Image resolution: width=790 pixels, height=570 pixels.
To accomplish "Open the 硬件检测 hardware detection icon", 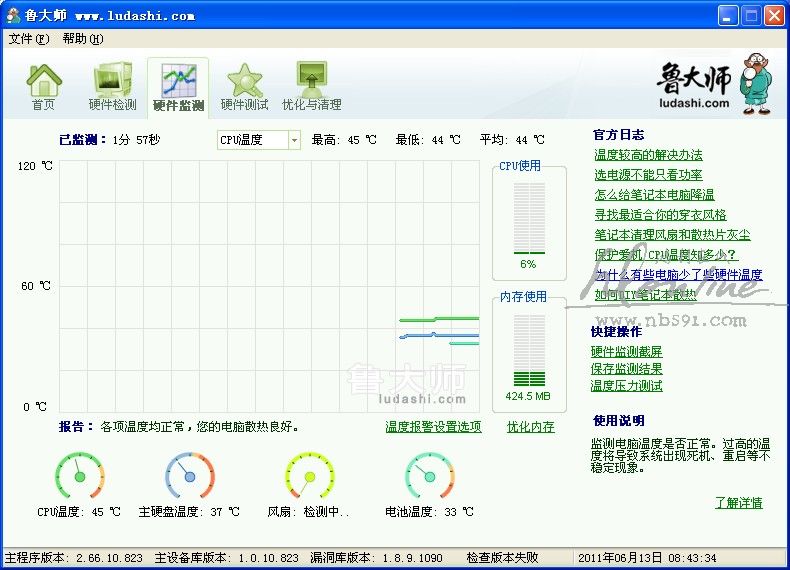I will [112, 80].
